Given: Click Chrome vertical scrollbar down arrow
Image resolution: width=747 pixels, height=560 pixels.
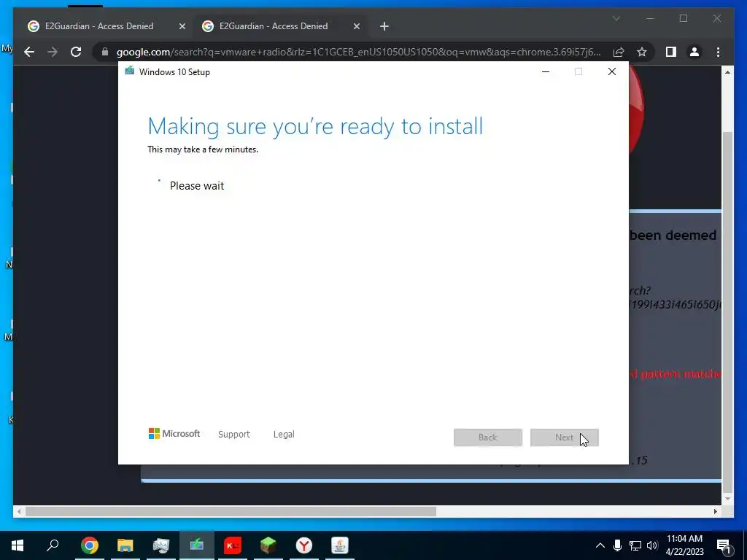Looking at the screenshot, I should (727, 499).
